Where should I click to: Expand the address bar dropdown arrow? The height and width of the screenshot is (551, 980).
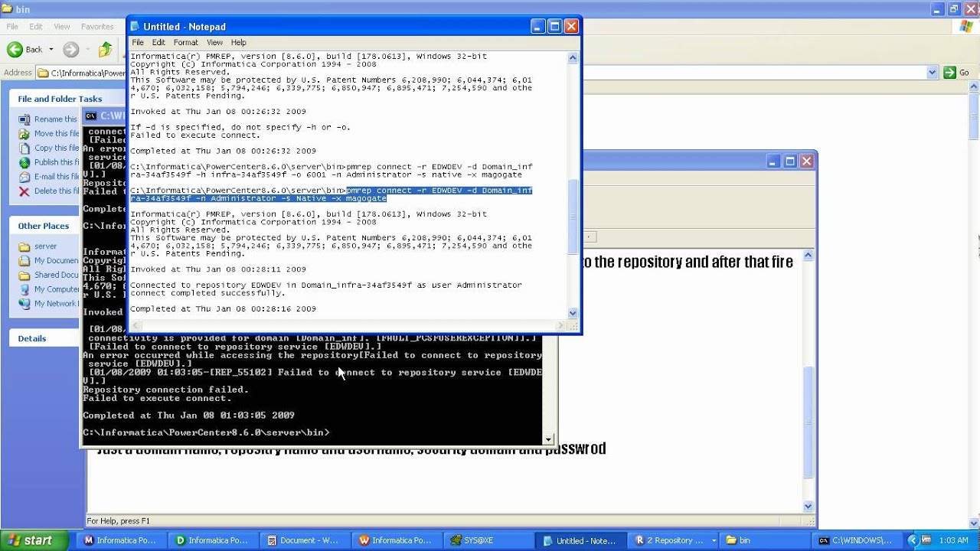[932, 73]
